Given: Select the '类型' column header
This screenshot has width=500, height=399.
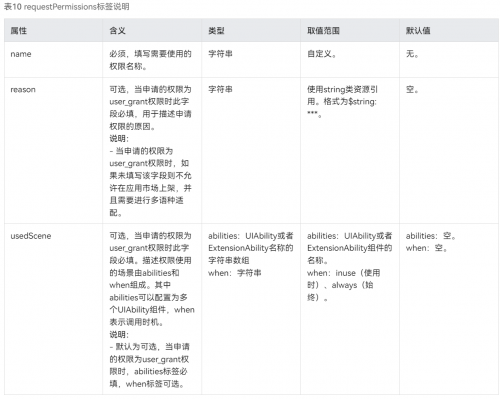Looking at the screenshot, I should point(216,31).
